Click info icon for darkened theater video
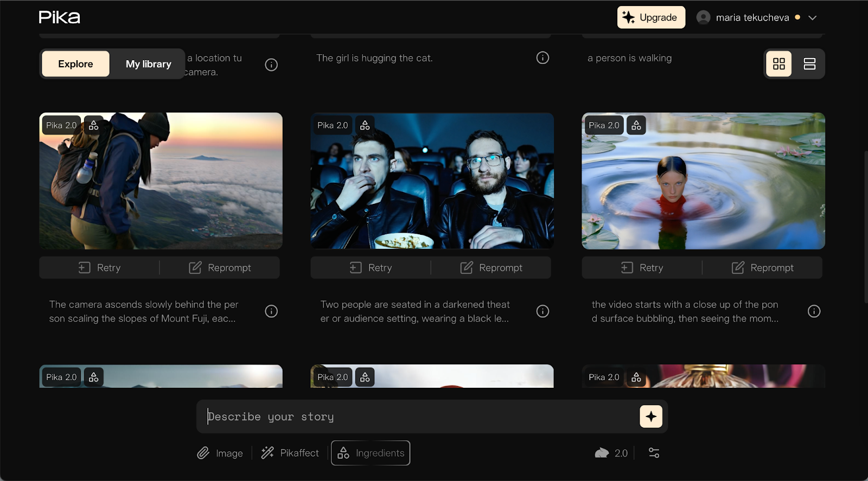The image size is (868, 481). pos(542,311)
